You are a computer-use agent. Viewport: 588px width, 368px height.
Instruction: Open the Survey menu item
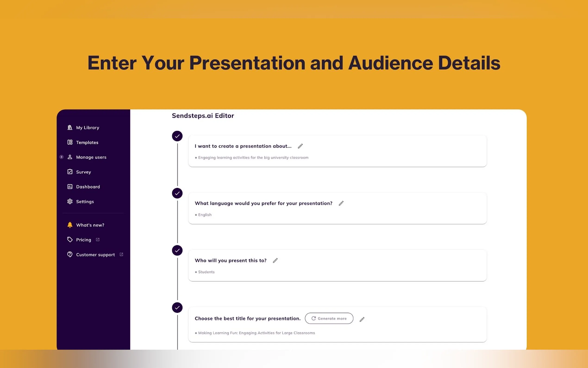(83, 172)
